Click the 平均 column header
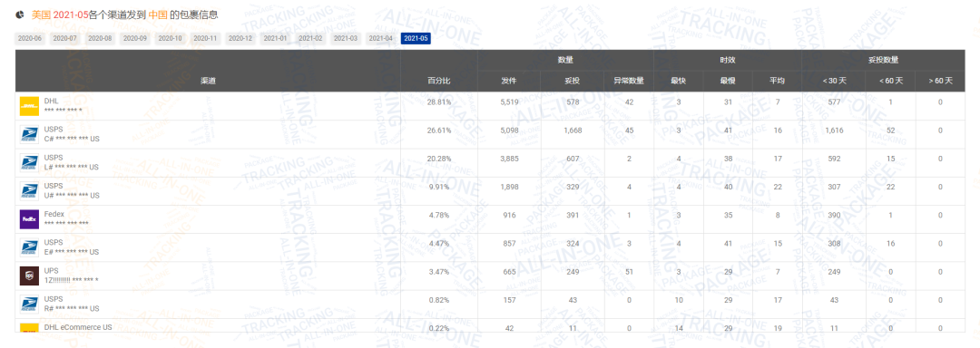Screen dimensions: 980x348 point(777,81)
